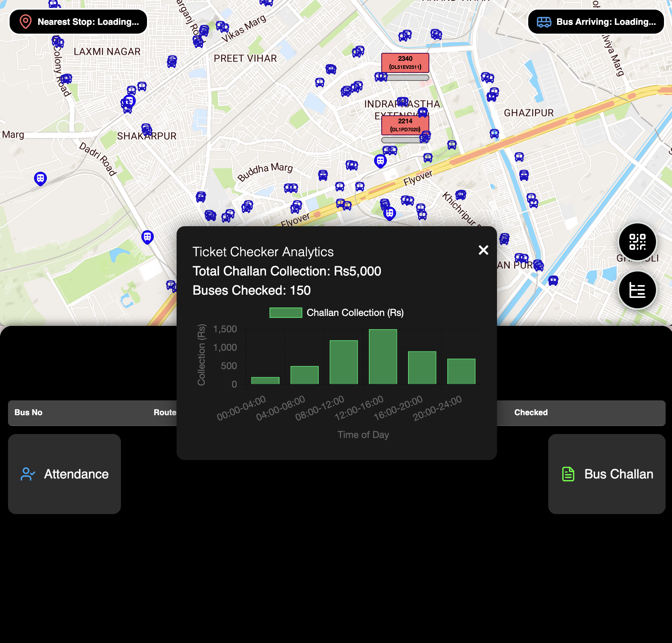Image resolution: width=672 pixels, height=643 pixels.
Task: Select the Checked column header
Action: click(531, 413)
